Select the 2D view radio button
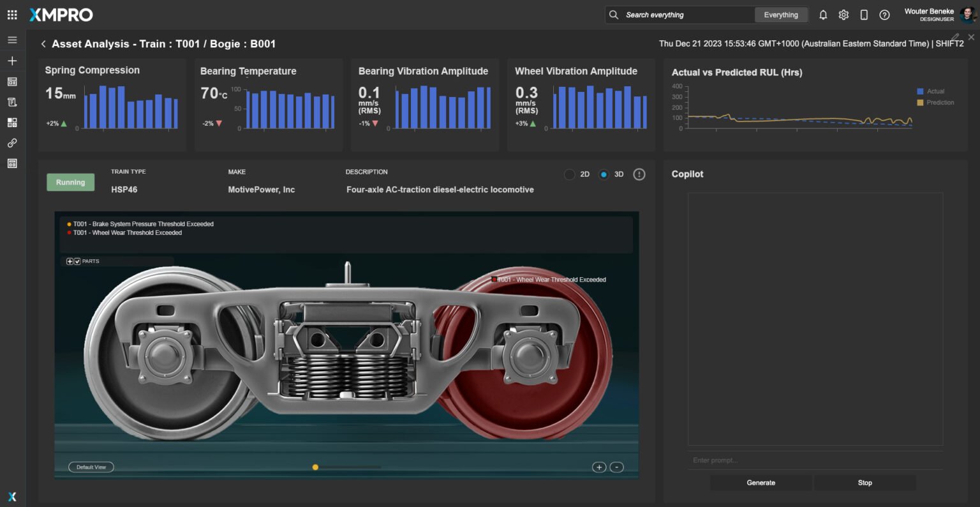Image resolution: width=980 pixels, height=507 pixels. [x=570, y=174]
